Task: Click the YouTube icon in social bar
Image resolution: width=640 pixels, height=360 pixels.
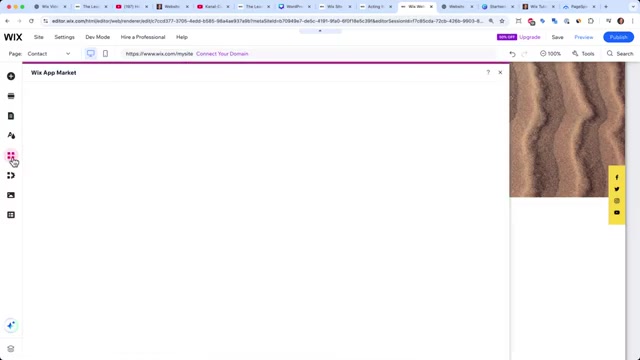Action: click(x=617, y=212)
